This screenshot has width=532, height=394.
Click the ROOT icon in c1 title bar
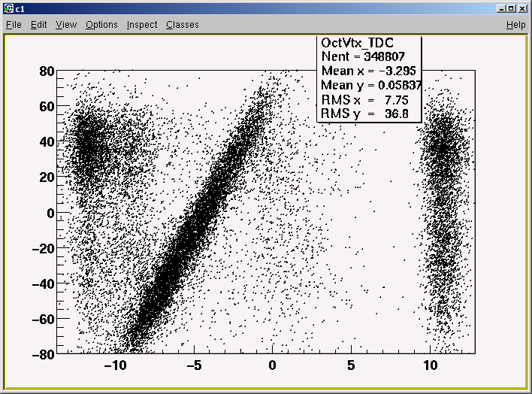click(9, 8)
